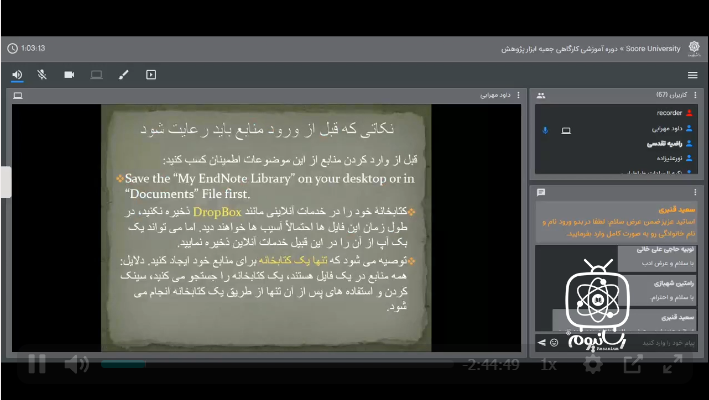Click the university logo in header
This screenshot has height=400, width=709.
point(694,48)
